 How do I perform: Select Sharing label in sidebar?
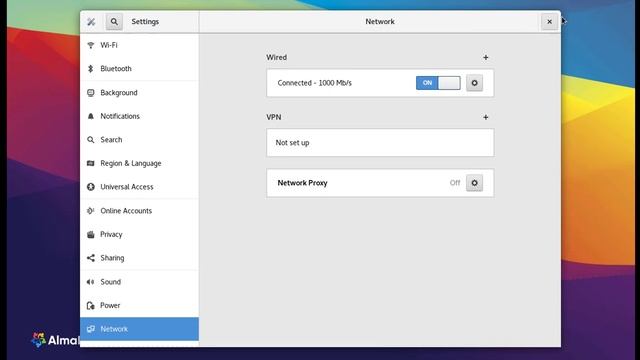point(112,258)
